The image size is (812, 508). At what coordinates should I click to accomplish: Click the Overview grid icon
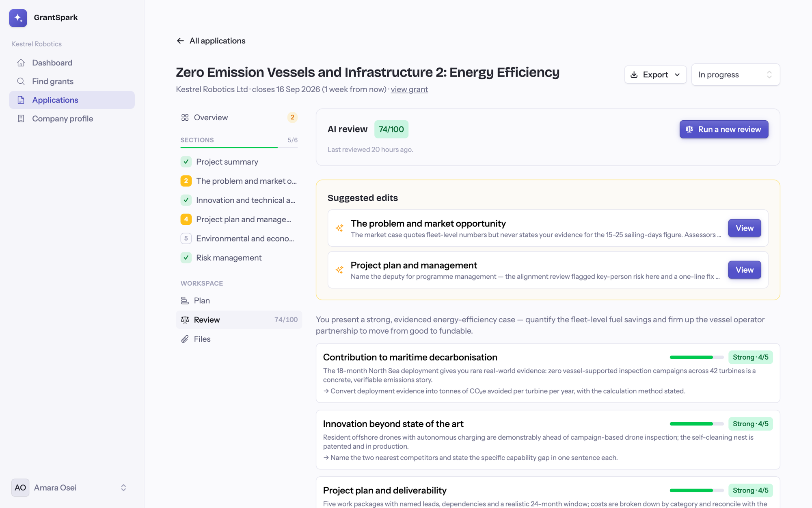(185, 117)
